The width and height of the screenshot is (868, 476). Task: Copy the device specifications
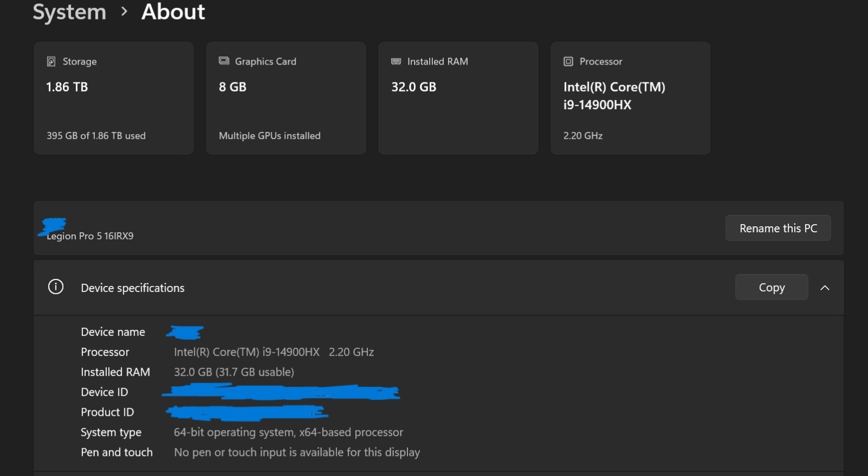click(x=771, y=287)
